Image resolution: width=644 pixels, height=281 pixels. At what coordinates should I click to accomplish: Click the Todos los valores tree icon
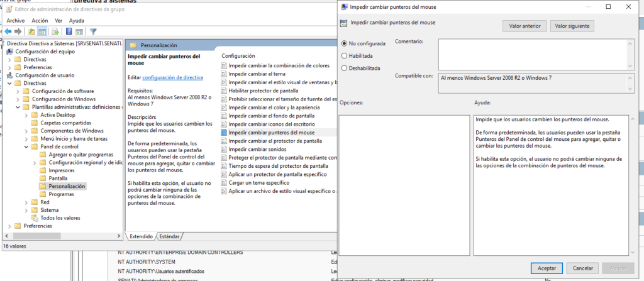coord(35,218)
